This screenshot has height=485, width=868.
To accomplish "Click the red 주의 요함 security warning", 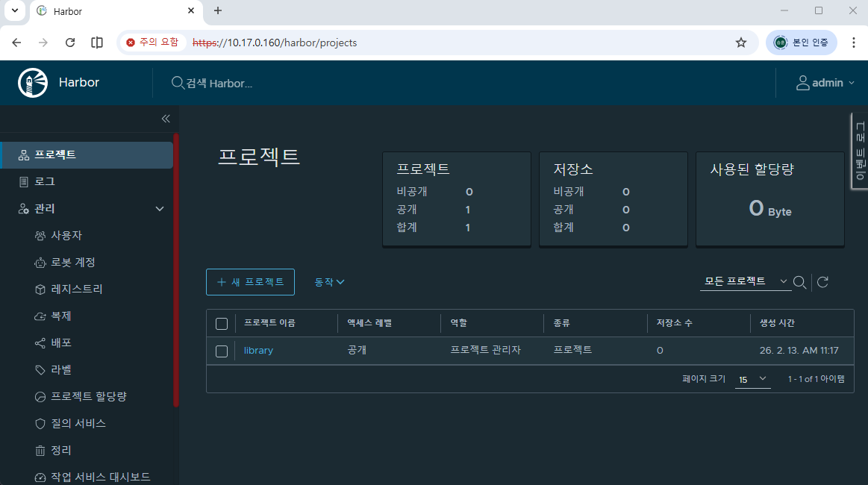I will coord(152,42).
